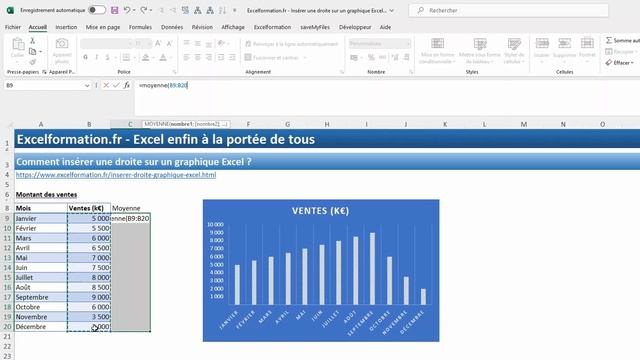Viewport: 640px width, 360px height.
Task: Select the cell containing Septembre
Action: click(41, 297)
